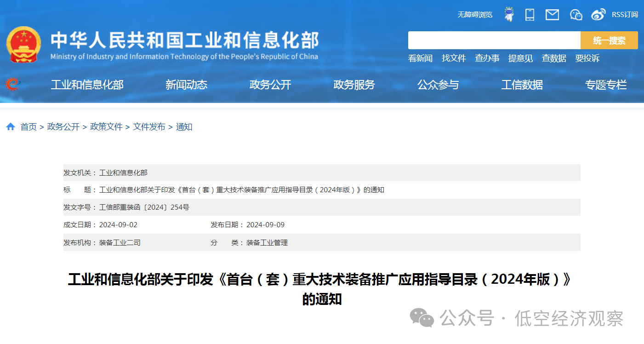Open the WeChat sharing icon

pyautogui.click(x=576, y=14)
